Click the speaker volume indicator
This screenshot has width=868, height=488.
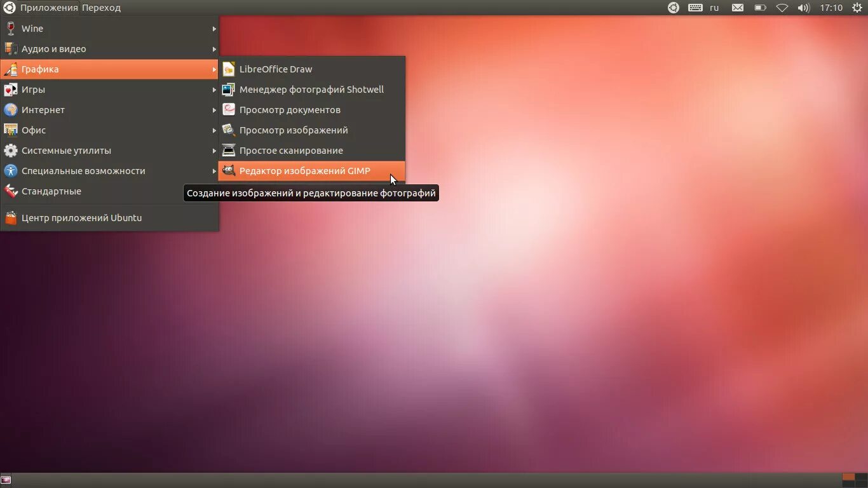coord(804,8)
